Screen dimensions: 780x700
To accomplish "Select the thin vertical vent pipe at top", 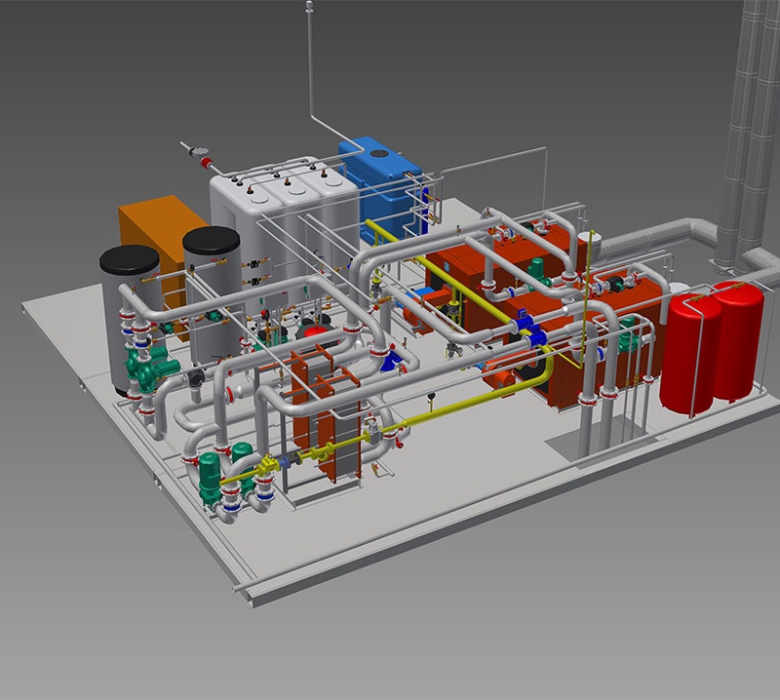I will 309,58.
